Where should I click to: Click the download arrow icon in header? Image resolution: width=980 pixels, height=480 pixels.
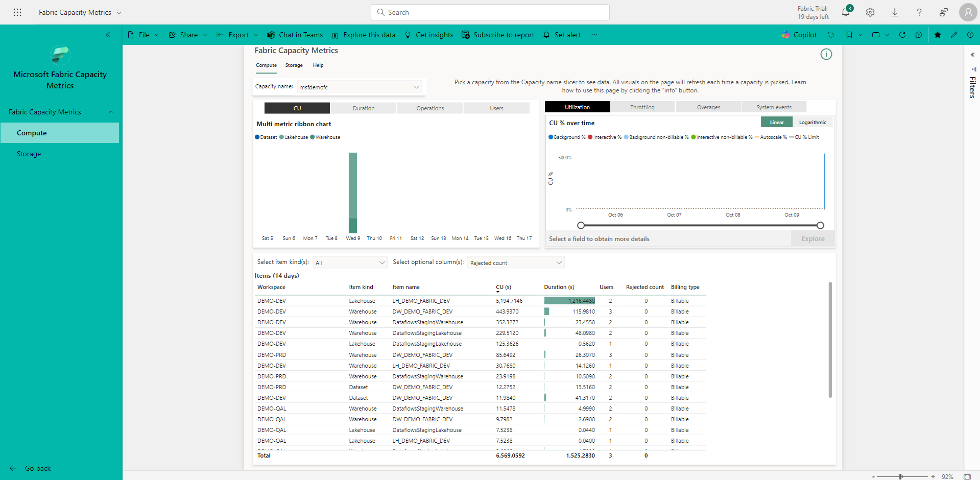(x=895, y=12)
